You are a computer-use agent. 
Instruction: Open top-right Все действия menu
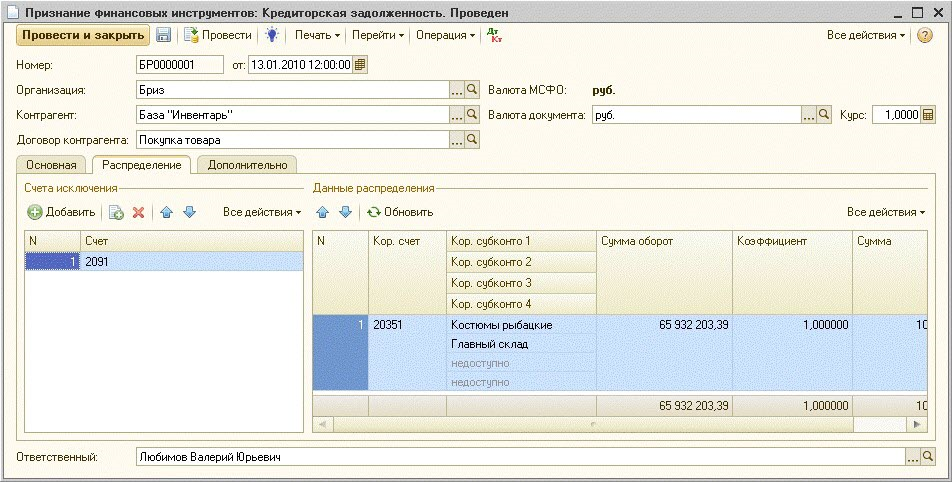coord(866,35)
